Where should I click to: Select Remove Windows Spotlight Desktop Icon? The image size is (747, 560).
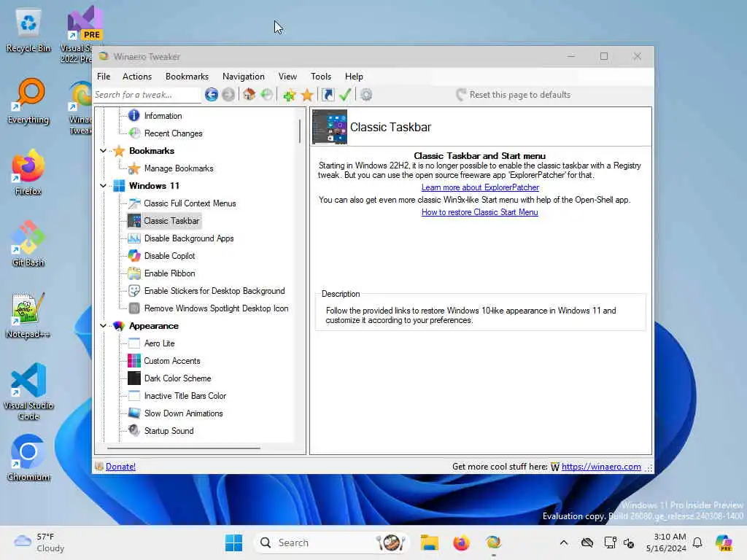click(x=216, y=308)
